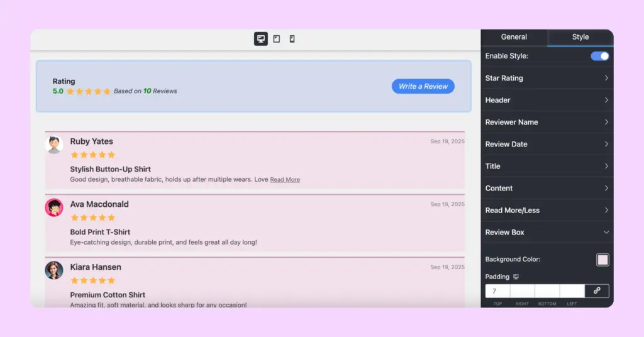The width and height of the screenshot is (644, 337).
Task: Switch to tablet preview icon
Action: (x=277, y=39)
